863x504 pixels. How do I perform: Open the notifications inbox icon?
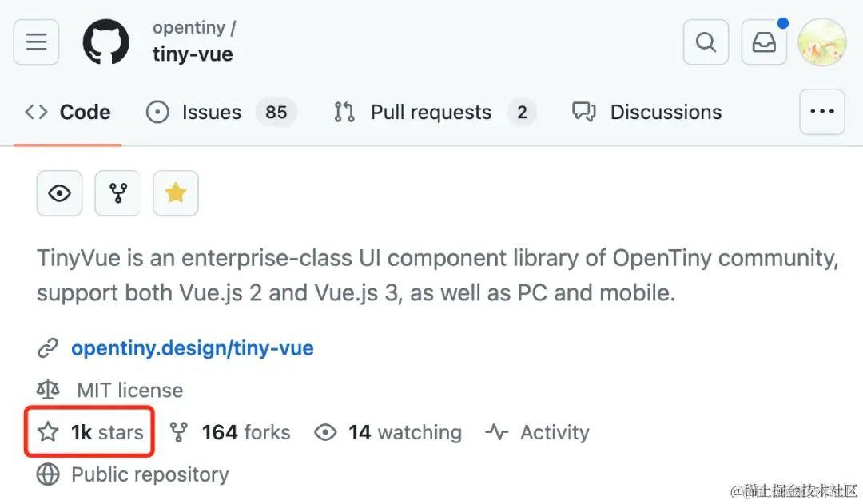(764, 42)
